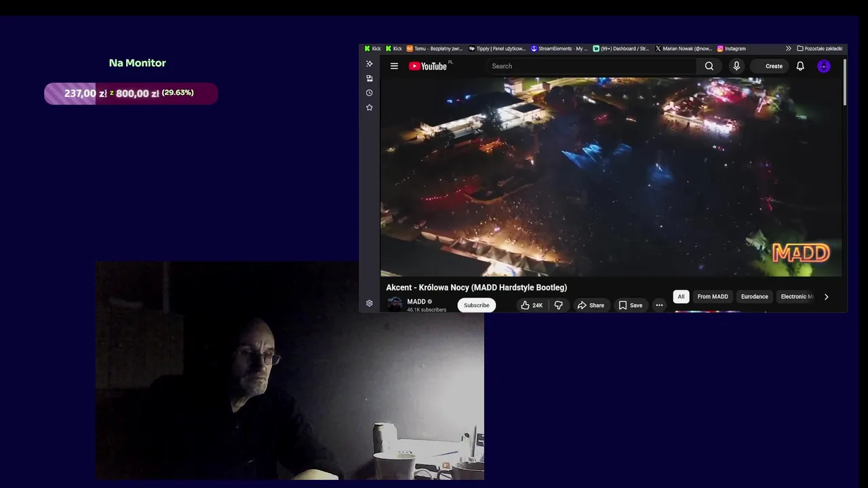Click the sidebar icon below the sparkle
The image size is (868, 488).
point(369,78)
